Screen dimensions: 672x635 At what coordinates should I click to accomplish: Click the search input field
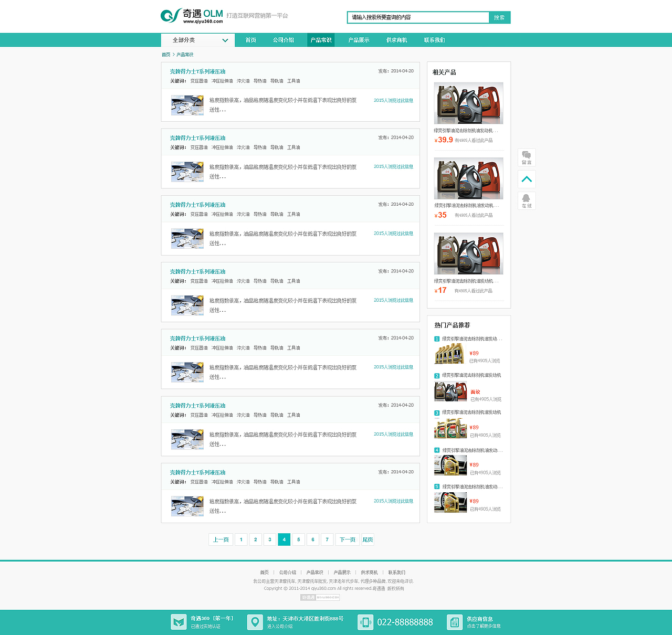[x=418, y=17]
